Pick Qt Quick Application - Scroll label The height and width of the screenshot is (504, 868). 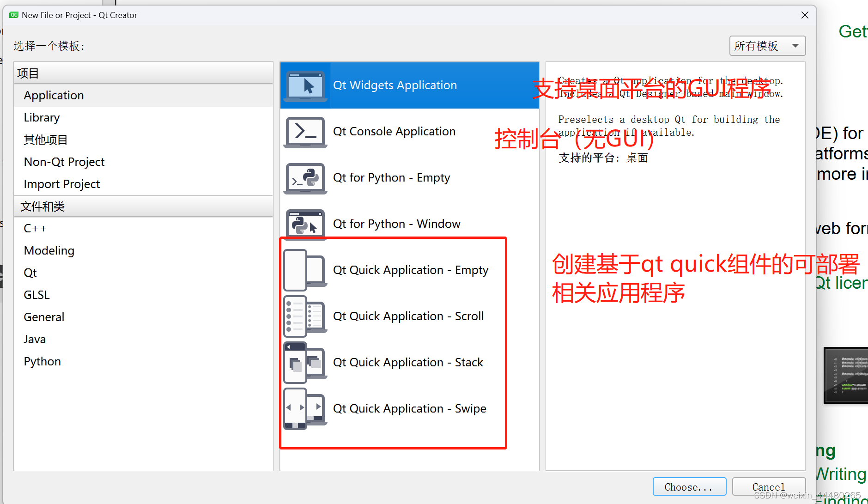click(408, 316)
